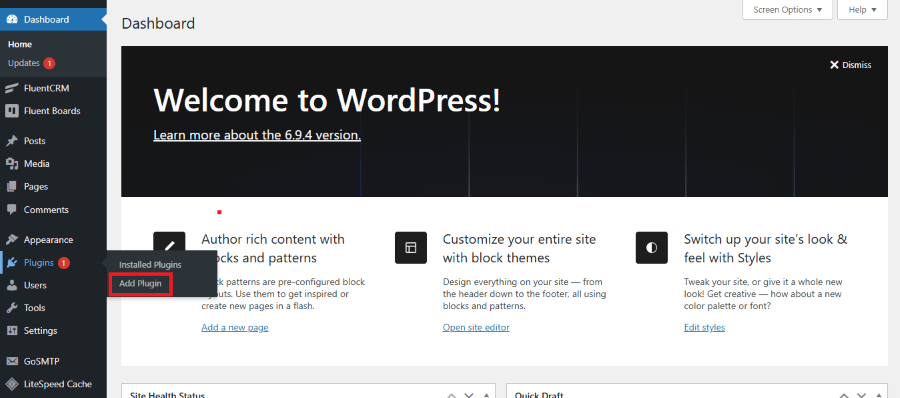The image size is (900, 398).
Task: Open the Dashboard menu item
Action: click(53, 20)
